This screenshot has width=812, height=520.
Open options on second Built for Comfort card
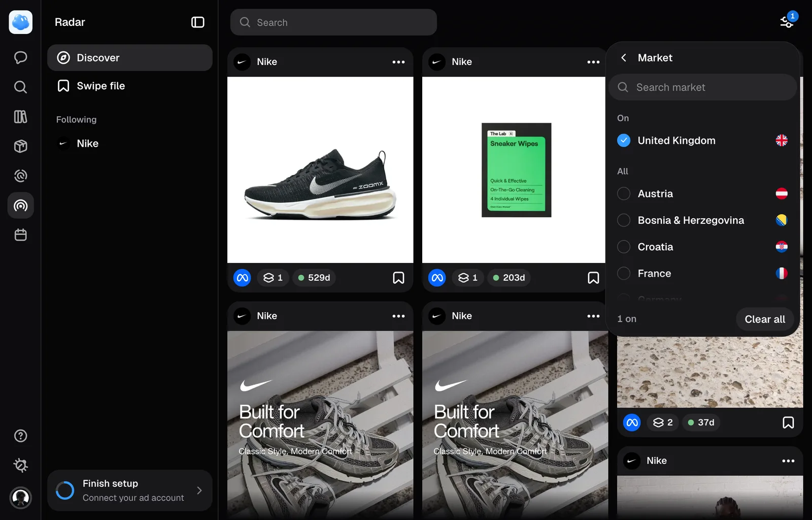(593, 316)
